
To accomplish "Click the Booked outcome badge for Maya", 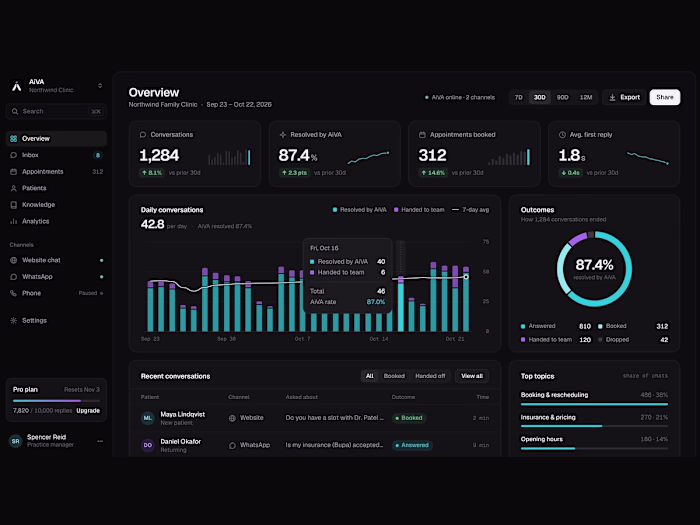I will [409, 418].
